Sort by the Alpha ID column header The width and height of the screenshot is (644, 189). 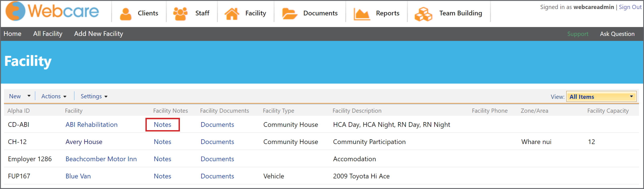(x=18, y=111)
